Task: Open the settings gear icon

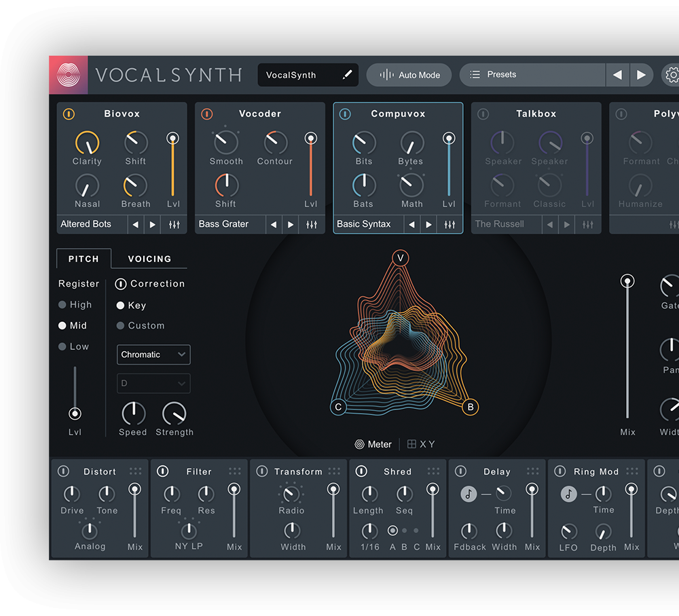Action: point(672,75)
